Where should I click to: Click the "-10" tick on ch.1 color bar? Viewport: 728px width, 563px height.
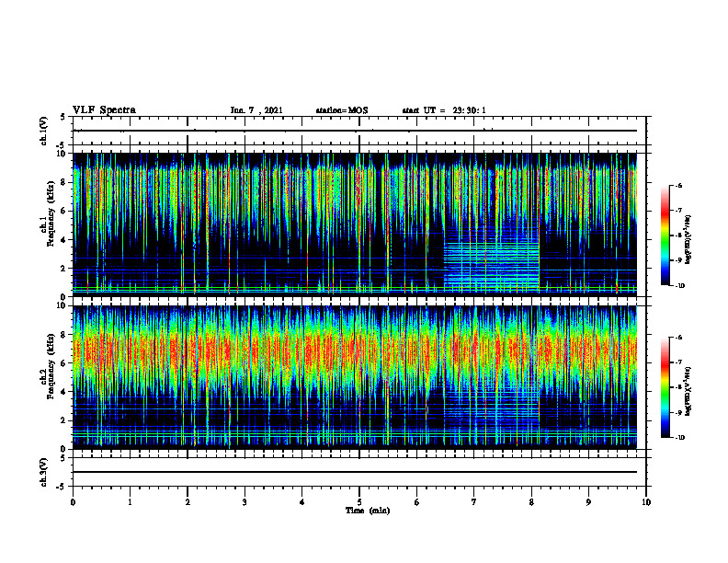tap(679, 286)
